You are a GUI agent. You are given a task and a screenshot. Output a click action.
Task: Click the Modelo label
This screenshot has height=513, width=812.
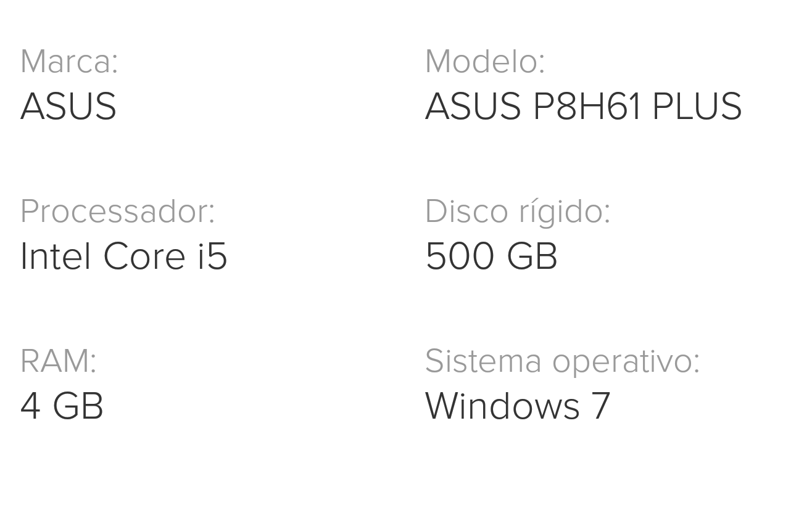click(x=485, y=62)
